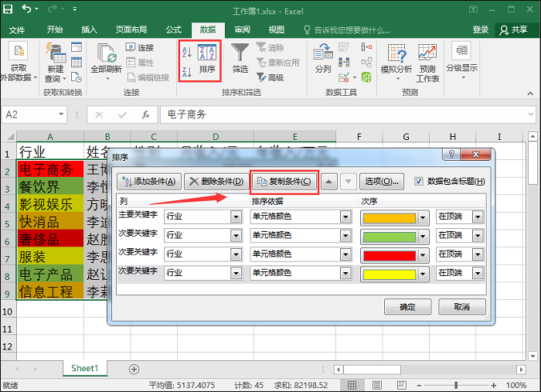The image size is (541, 392).
Task: Collapse the ribbon with caret icon
Action: [530, 94]
